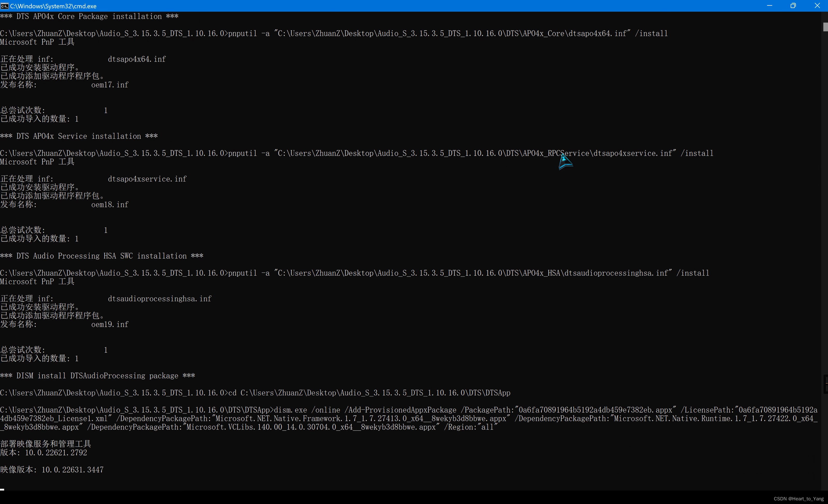Screen dimensions: 828x504
Task: Click the oem18.inf published name text
Action: pyautogui.click(x=109, y=205)
